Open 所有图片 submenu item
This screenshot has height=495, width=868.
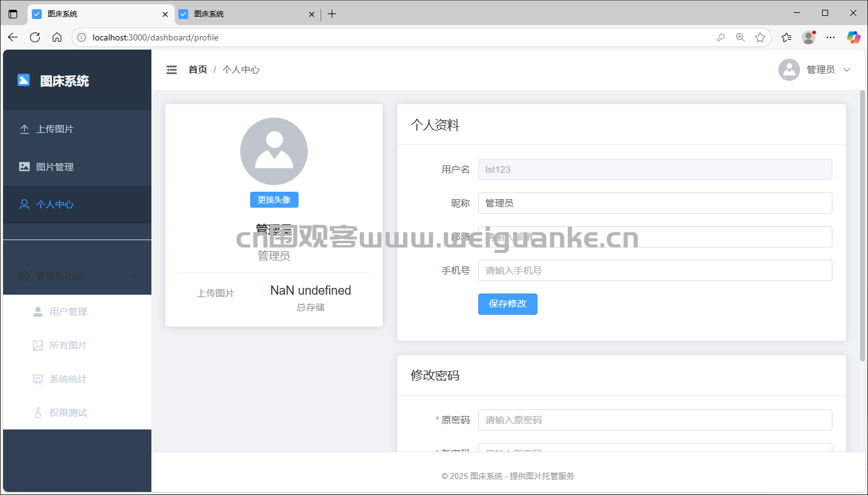77,346
